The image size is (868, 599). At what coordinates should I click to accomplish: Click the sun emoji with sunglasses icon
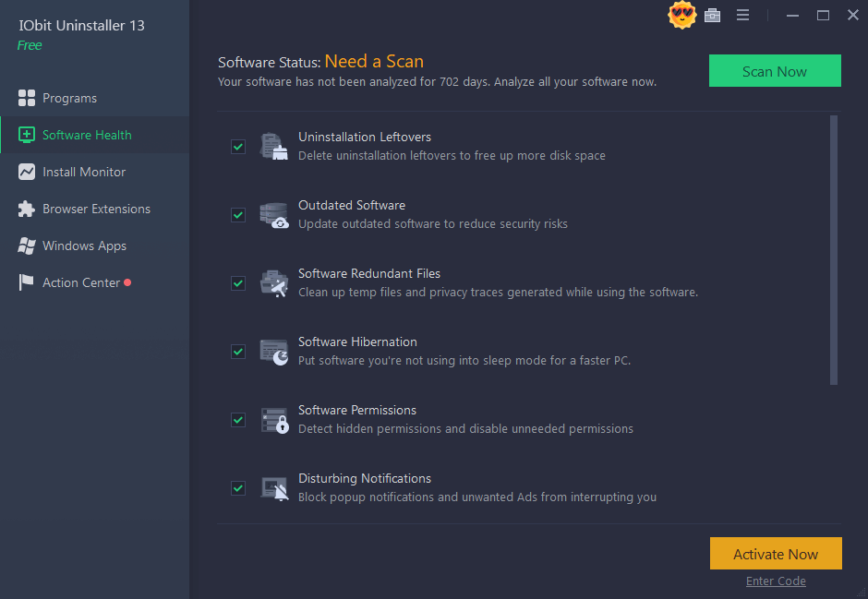(682, 15)
